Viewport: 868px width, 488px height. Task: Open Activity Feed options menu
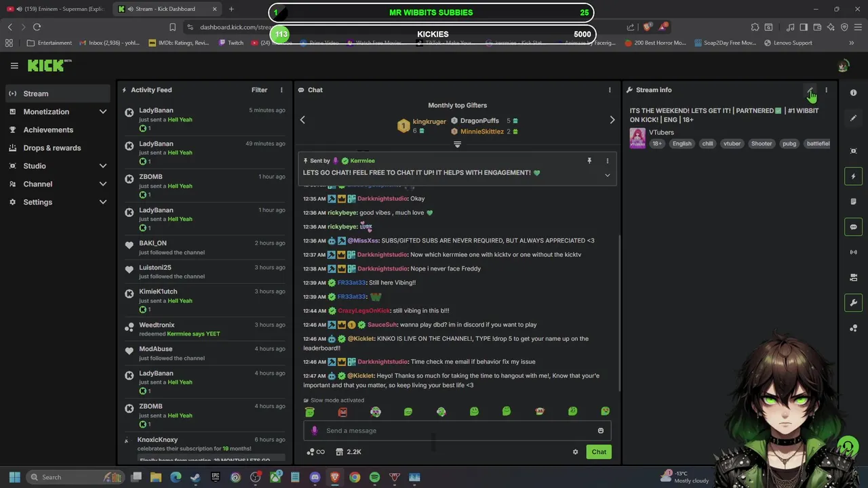tap(281, 90)
